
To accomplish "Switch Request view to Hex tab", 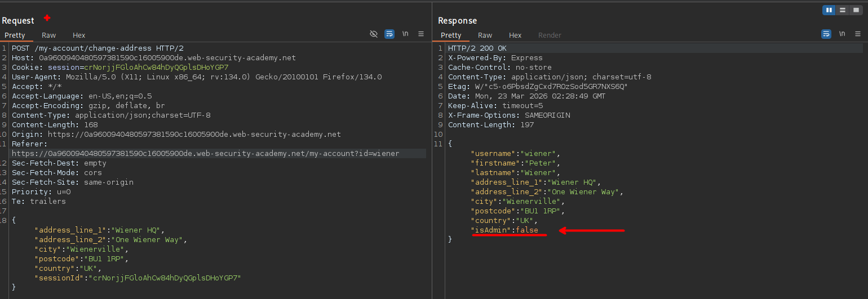I will (79, 35).
